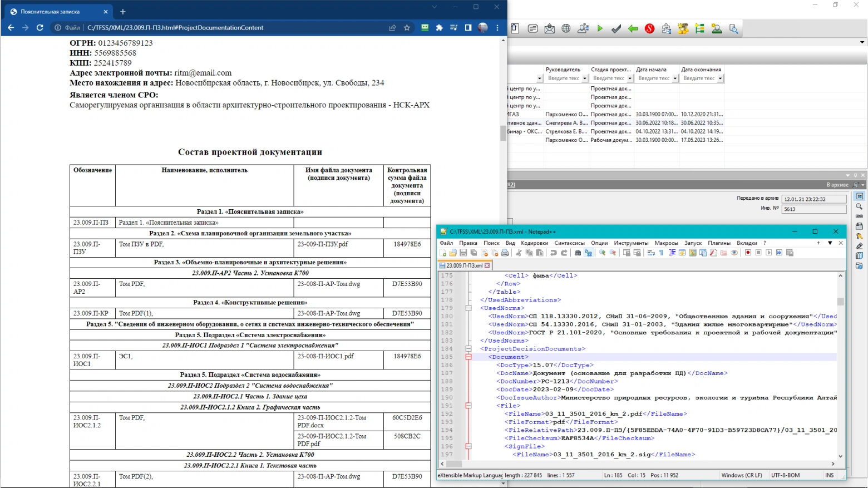Viewport: 868px width, 488px height.
Task: Click the red S circle icon
Action: pyautogui.click(x=649, y=28)
